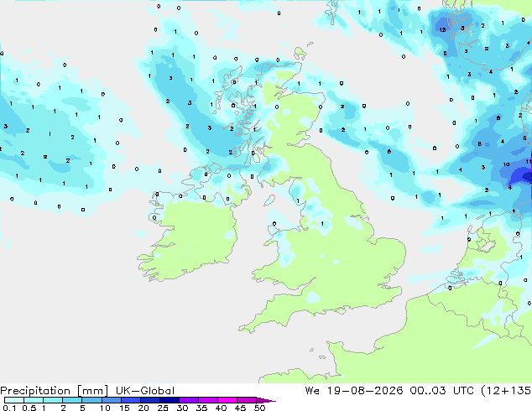Screen dimensions: 532x411
Task: Click the '10' precipitation value on the map
Action: [506, 164]
